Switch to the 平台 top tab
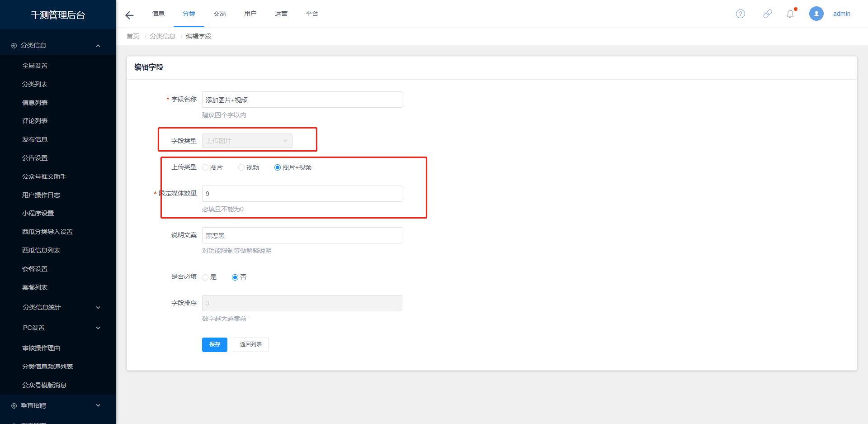Image resolution: width=868 pixels, height=424 pixels. click(312, 14)
